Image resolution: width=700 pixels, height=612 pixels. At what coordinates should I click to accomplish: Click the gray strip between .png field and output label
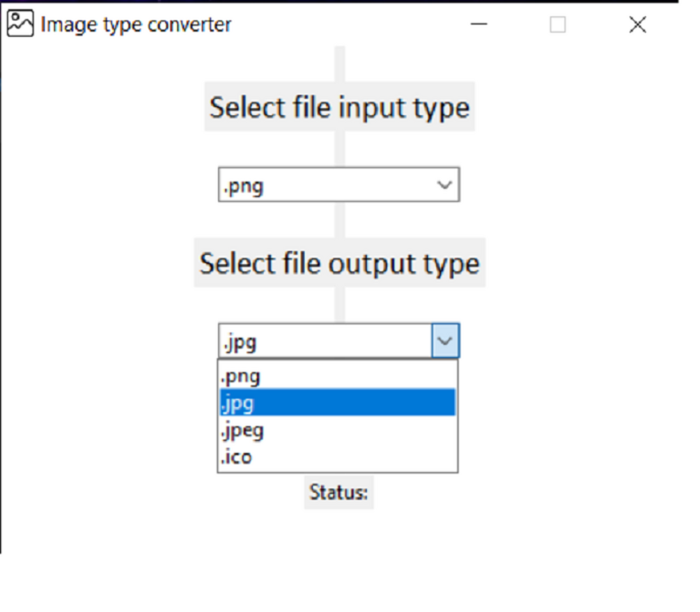tap(340, 220)
